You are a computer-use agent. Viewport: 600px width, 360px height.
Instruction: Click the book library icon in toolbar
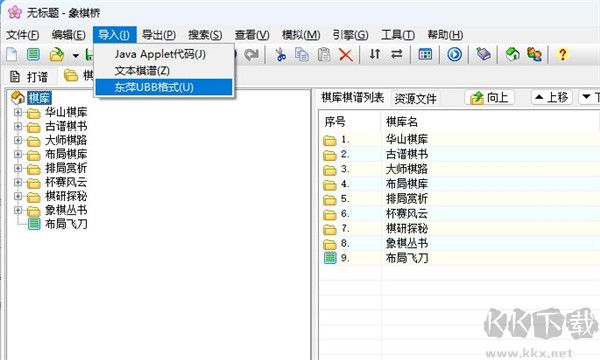[x=483, y=54]
